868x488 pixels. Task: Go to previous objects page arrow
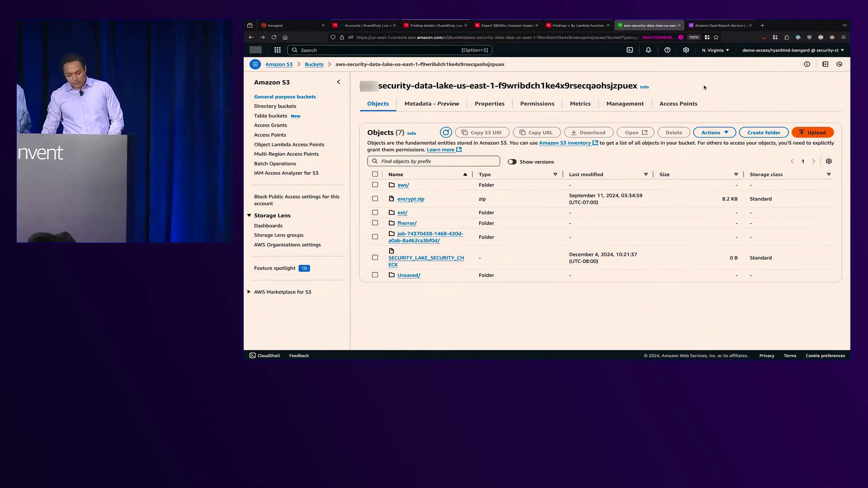(x=792, y=161)
